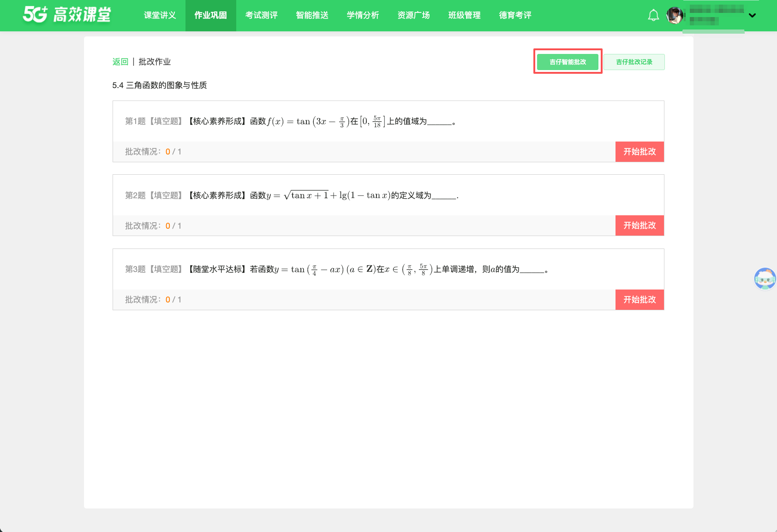This screenshot has width=777, height=532.
Task: Start 吉仔智能批改
Action: 568,62
